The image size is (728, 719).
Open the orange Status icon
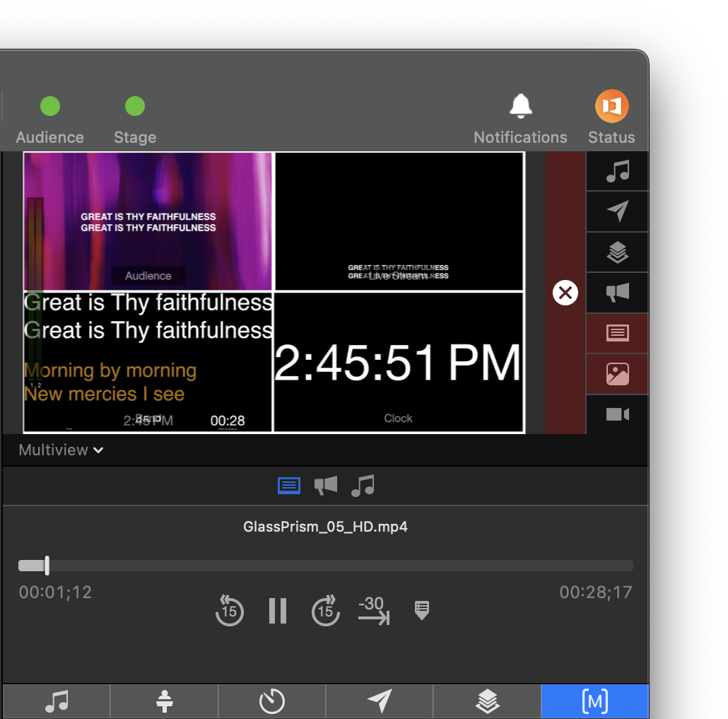tap(611, 107)
